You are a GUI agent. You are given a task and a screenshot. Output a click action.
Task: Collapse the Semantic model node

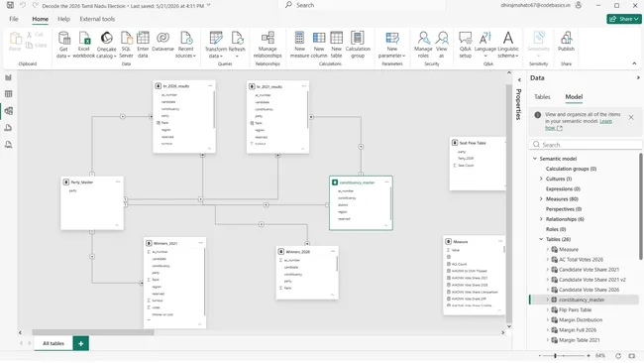pyautogui.click(x=535, y=159)
